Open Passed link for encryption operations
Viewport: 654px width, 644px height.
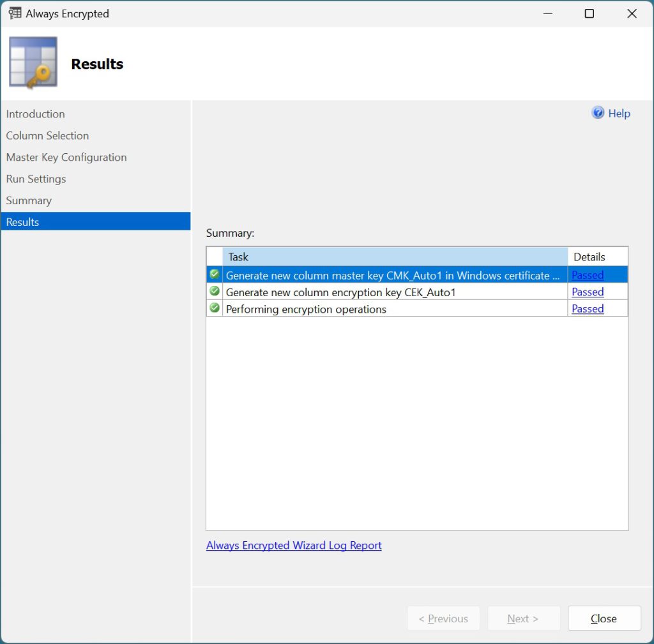point(588,308)
